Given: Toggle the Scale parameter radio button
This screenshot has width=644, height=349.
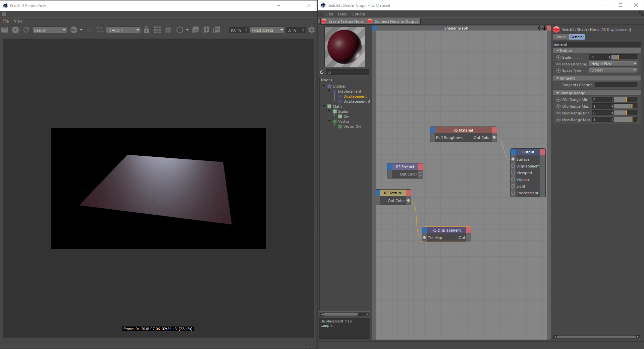Looking at the screenshot, I should click(x=558, y=57).
